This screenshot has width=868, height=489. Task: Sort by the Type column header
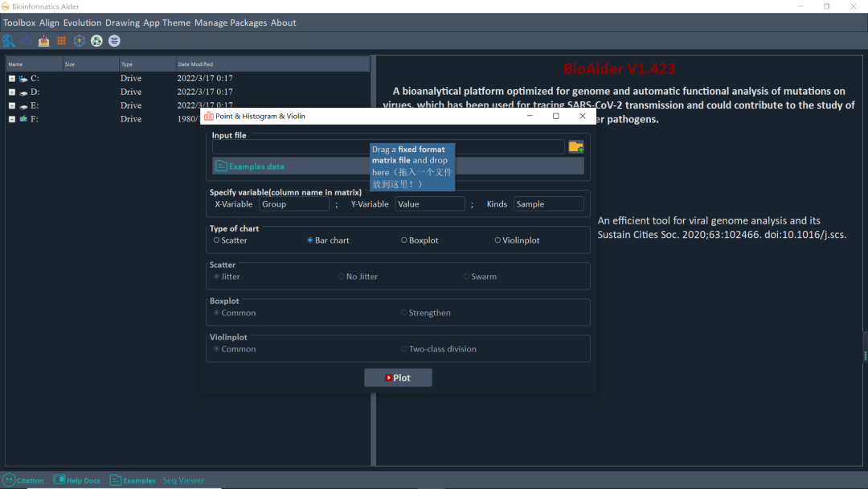coord(147,64)
